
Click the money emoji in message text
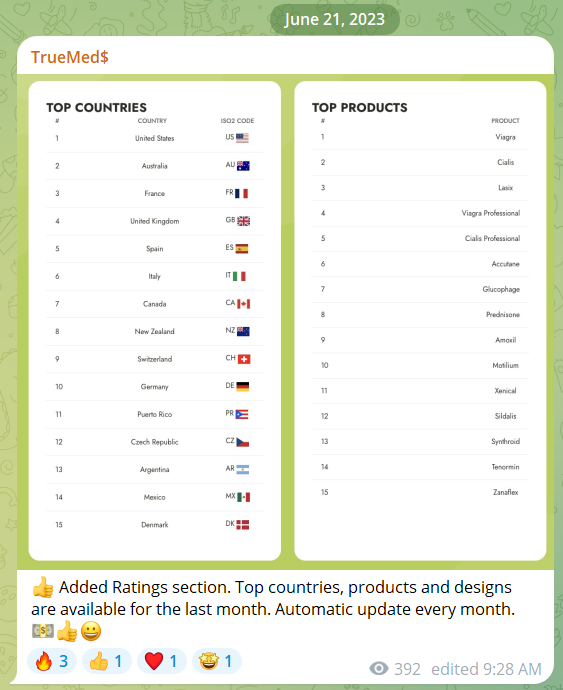click(43, 631)
